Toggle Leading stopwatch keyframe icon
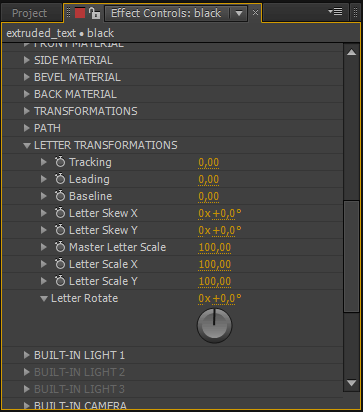This screenshot has width=363, height=412. 60,179
